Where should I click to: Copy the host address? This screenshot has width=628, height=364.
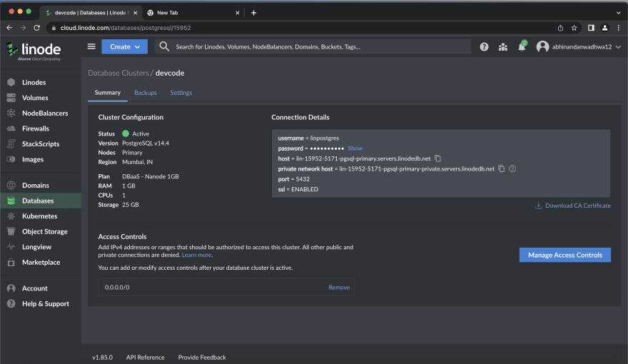(x=437, y=158)
